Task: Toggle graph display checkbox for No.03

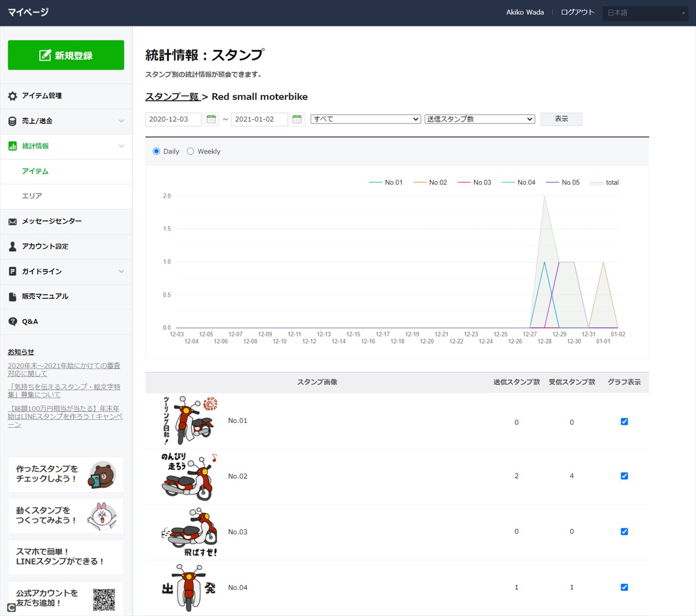Action: [x=624, y=532]
